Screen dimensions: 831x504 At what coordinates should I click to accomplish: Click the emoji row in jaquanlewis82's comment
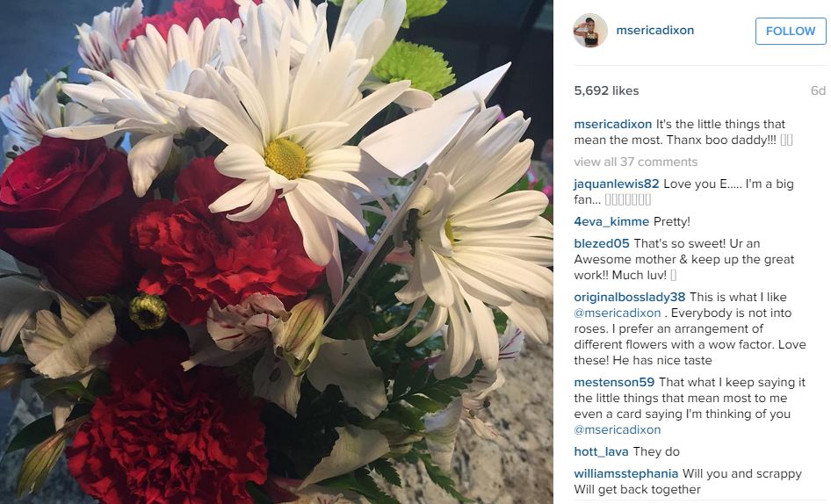point(627,200)
